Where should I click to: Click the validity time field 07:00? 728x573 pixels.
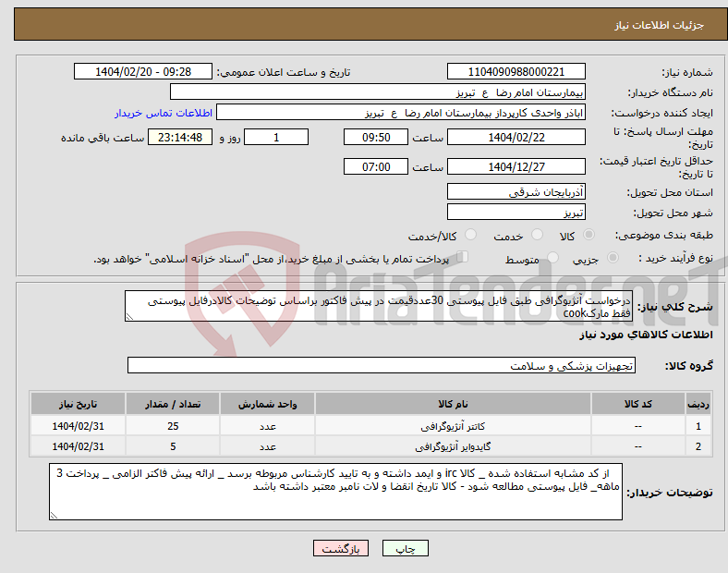tap(376, 166)
